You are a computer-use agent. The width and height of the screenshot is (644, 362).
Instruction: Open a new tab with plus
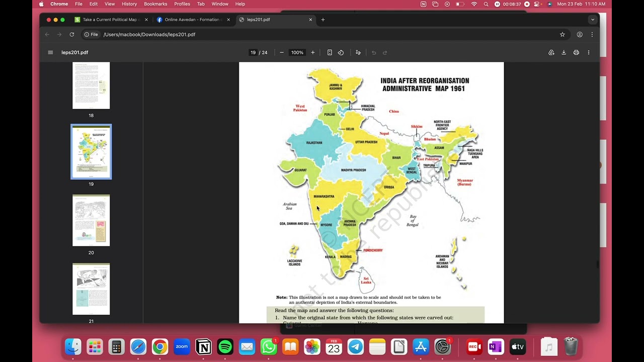(323, 20)
